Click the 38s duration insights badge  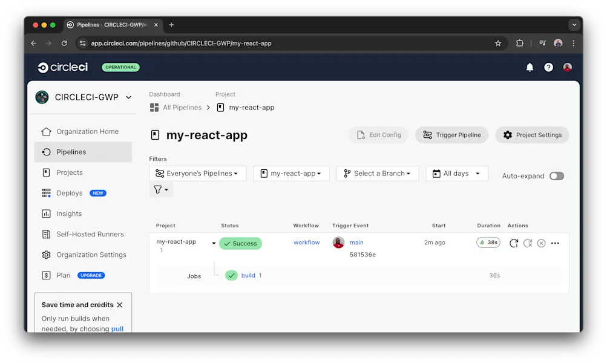pos(488,242)
